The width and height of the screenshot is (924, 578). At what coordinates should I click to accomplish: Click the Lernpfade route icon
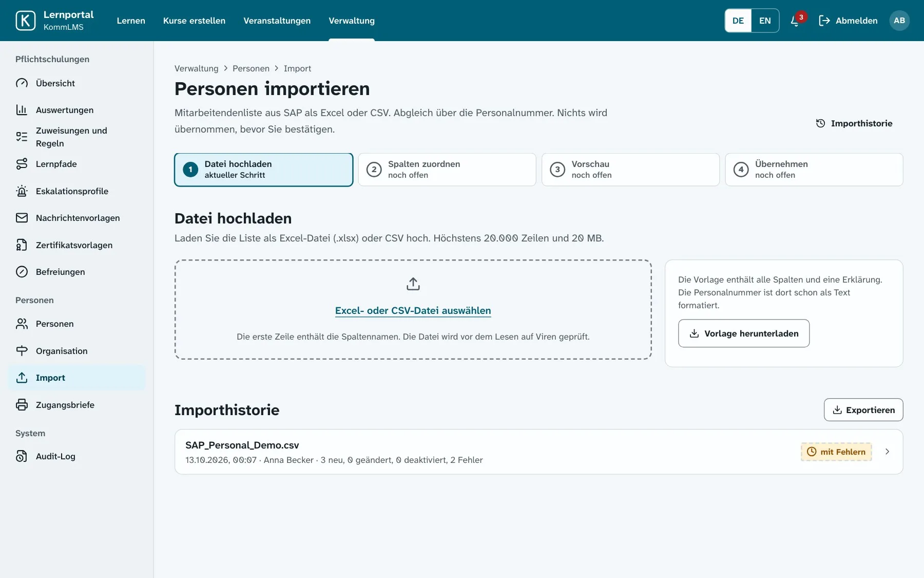click(22, 164)
